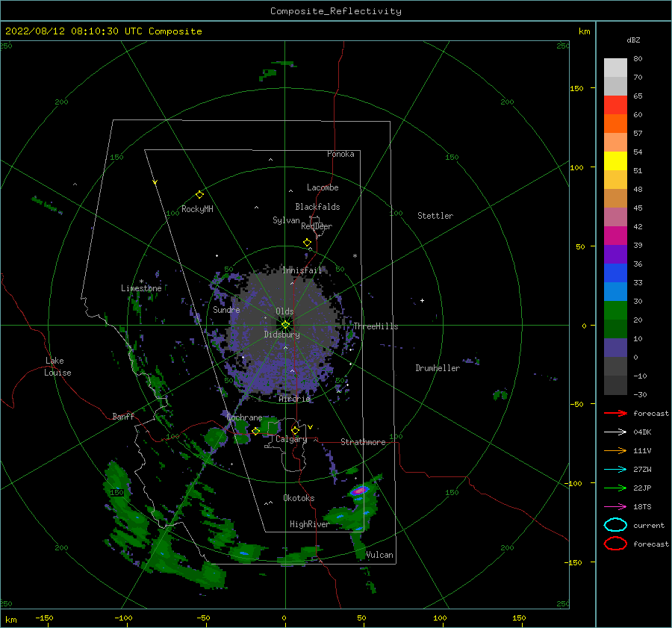672x628 pixels.
Task: Click the yellow km unit label at top right
Action: coord(584,31)
